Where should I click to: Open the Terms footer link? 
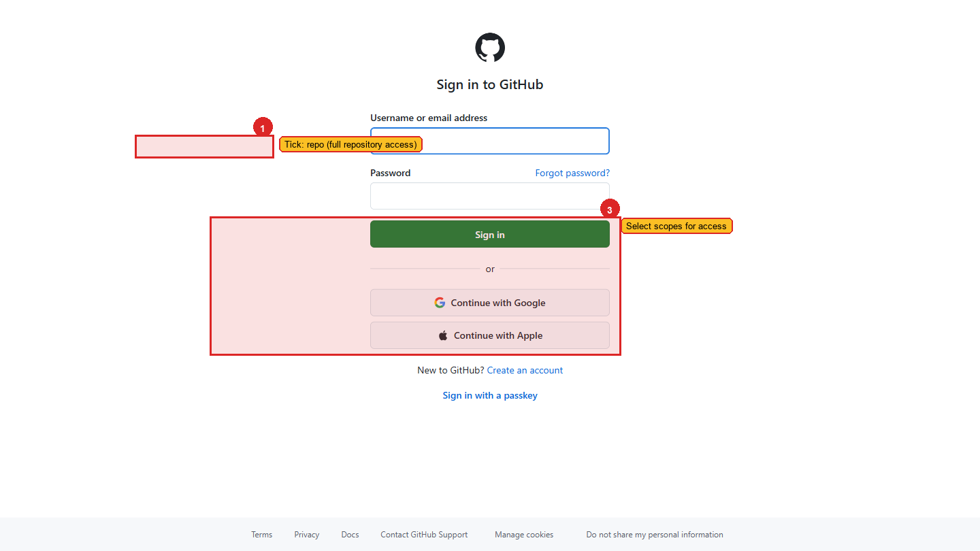261,535
